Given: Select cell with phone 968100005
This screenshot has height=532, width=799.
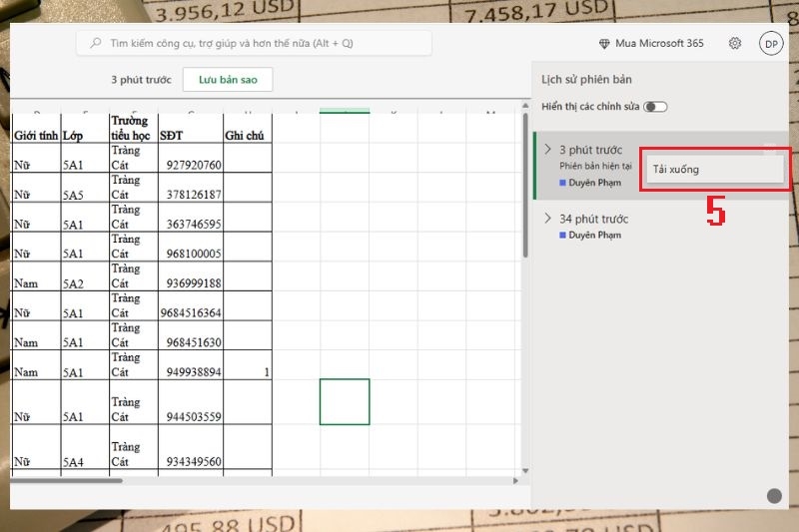Looking at the screenshot, I should [x=191, y=247].
